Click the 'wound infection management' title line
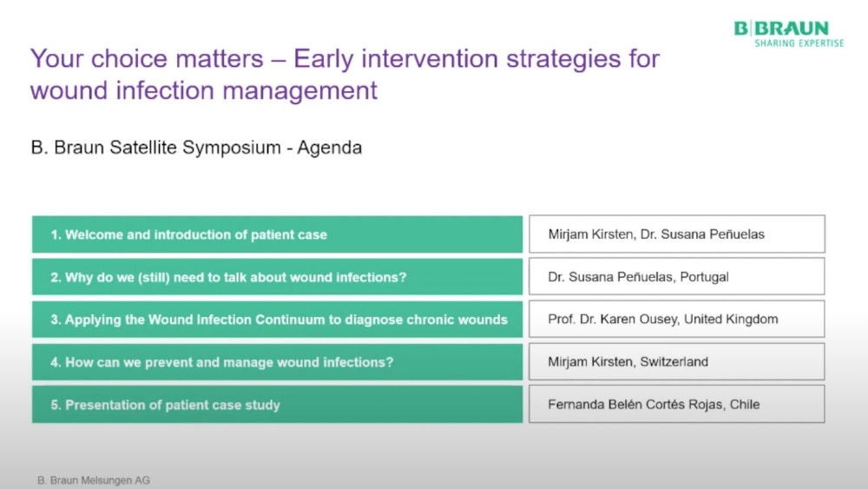Screen dimensions: 868x489 tap(204, 90)
